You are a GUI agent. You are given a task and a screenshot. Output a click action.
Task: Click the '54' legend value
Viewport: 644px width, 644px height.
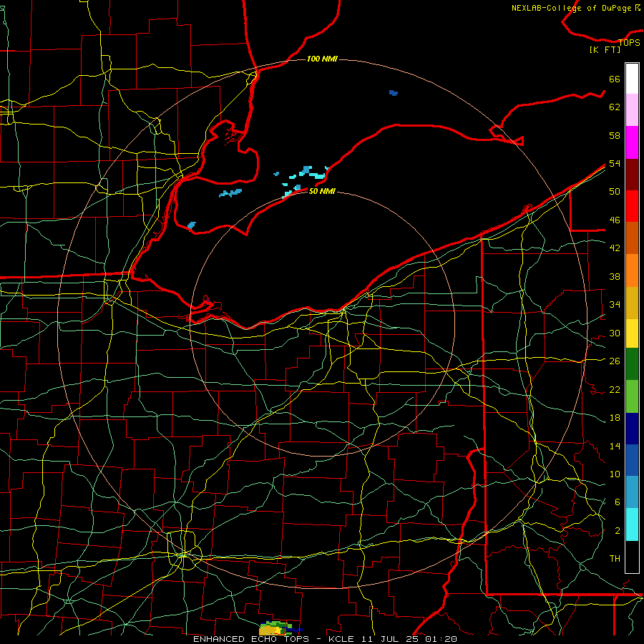[615, 163]
